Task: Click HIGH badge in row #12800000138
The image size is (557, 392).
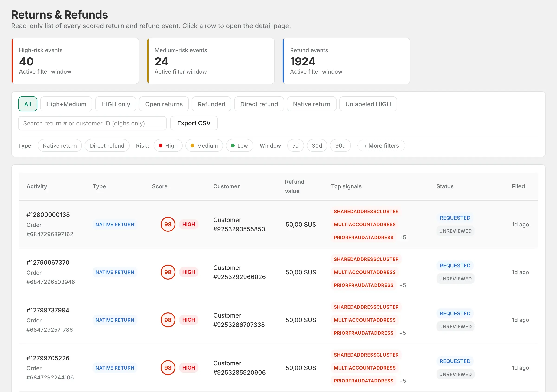Action: pyautogui.click(x=189, y=224)
